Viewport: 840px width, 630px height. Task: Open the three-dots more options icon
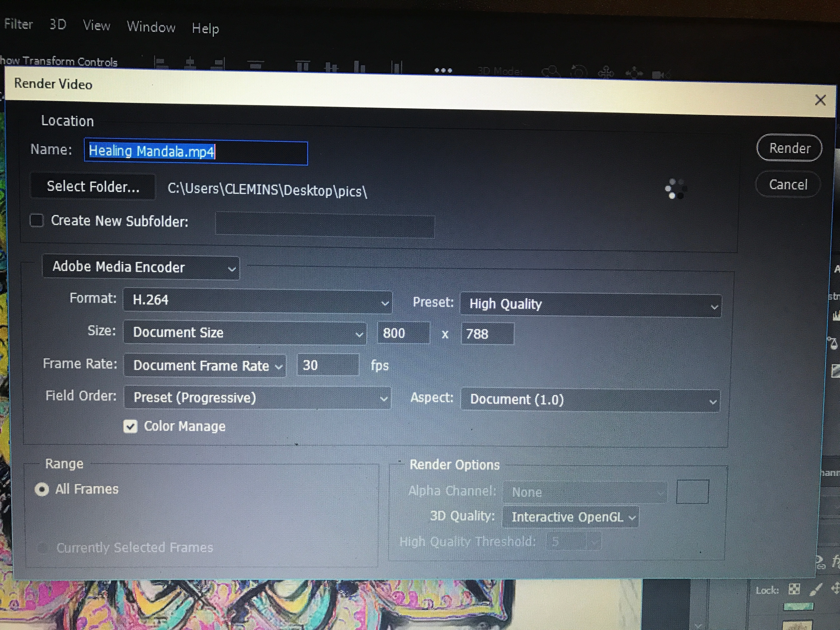[x=443, y=70]
